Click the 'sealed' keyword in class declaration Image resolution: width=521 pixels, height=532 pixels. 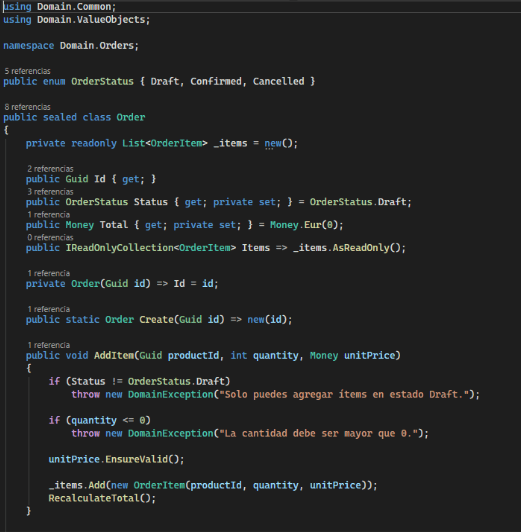click(x=60, y=117)
